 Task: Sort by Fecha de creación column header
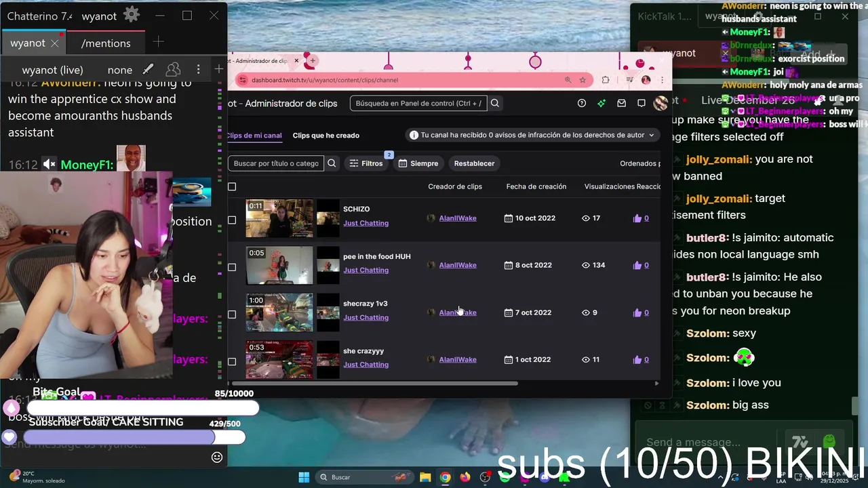click(536, 186)
